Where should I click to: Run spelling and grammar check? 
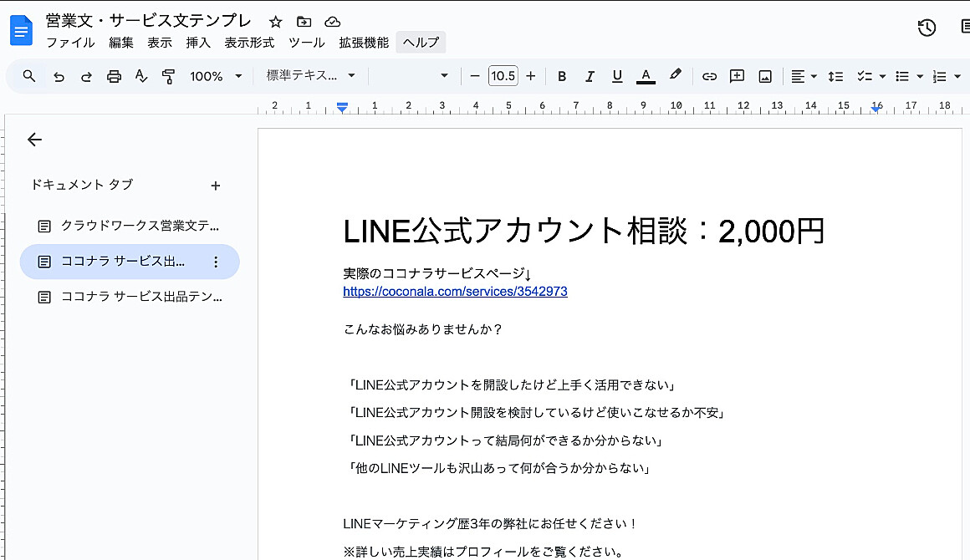point(141,76)
